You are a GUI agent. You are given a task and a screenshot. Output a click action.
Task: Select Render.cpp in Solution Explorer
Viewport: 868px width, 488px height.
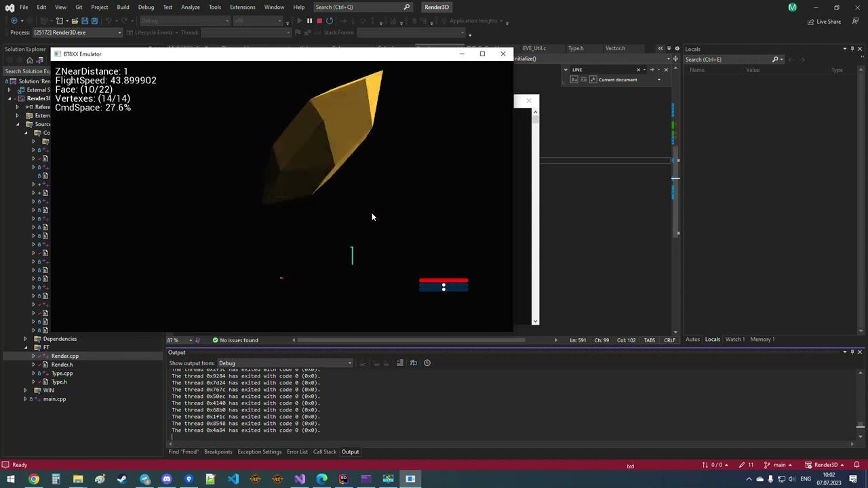pos(65,356)
